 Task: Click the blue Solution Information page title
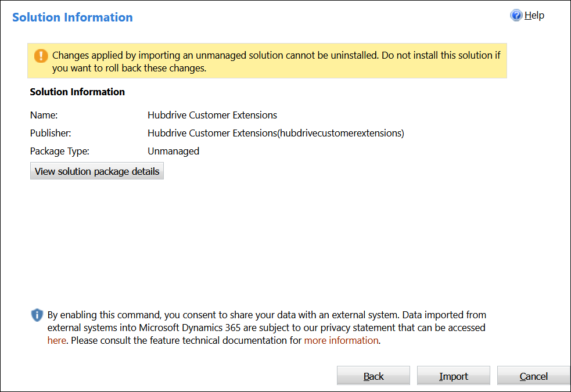pos(73,17)
